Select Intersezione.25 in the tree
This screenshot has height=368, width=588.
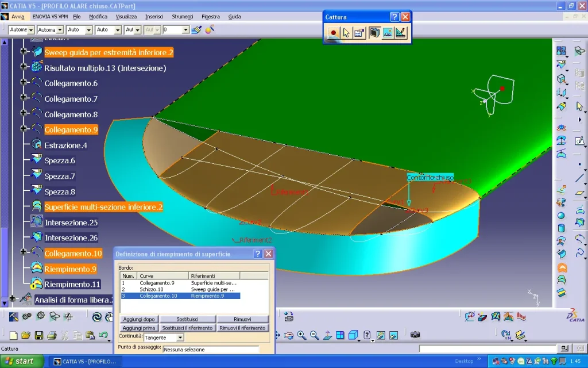pos(71,223)
